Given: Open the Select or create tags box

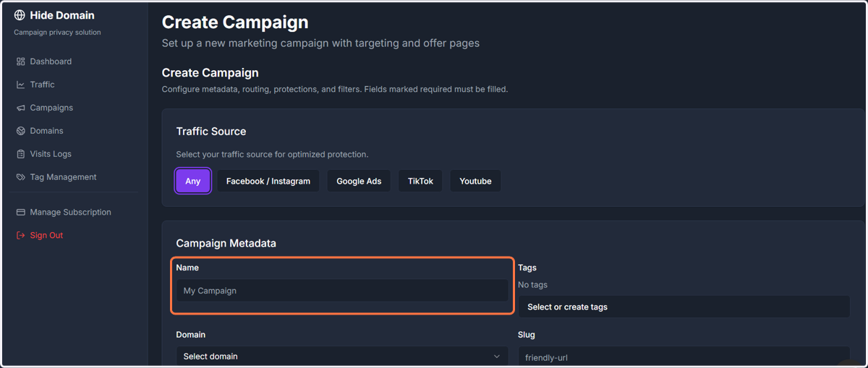Looking at the screenshot, I should (x=684, y=307).
